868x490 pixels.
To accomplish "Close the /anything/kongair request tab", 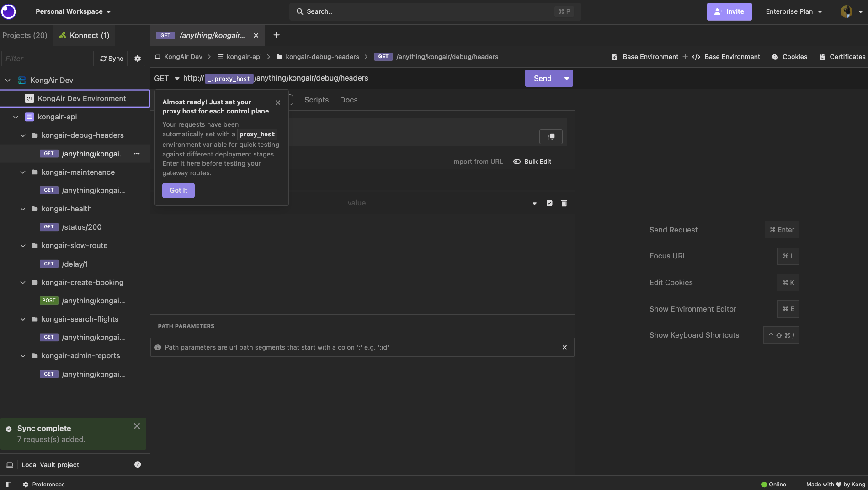I will [x=256, y=35].
